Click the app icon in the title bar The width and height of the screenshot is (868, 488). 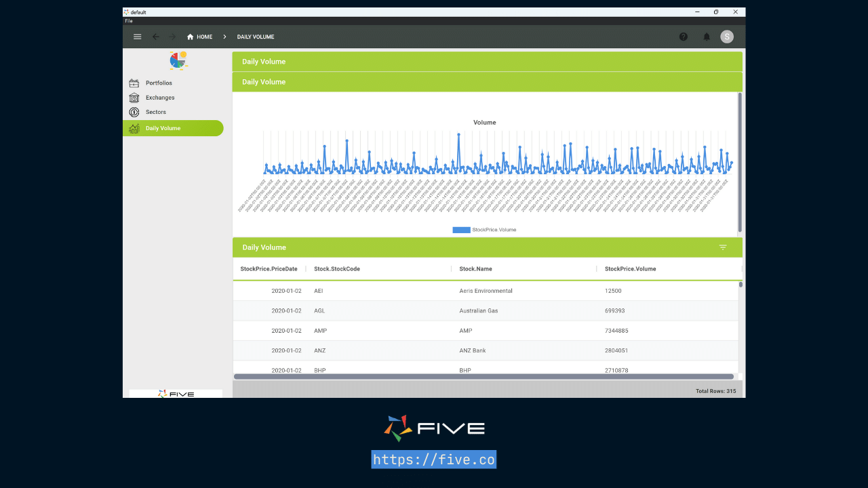[x=126, y=12]
